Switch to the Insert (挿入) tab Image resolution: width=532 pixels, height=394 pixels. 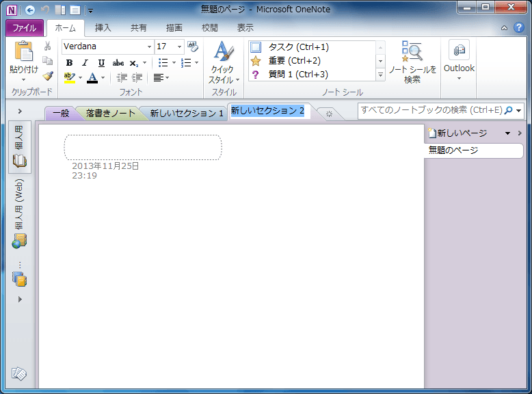[x=103, y=28]
